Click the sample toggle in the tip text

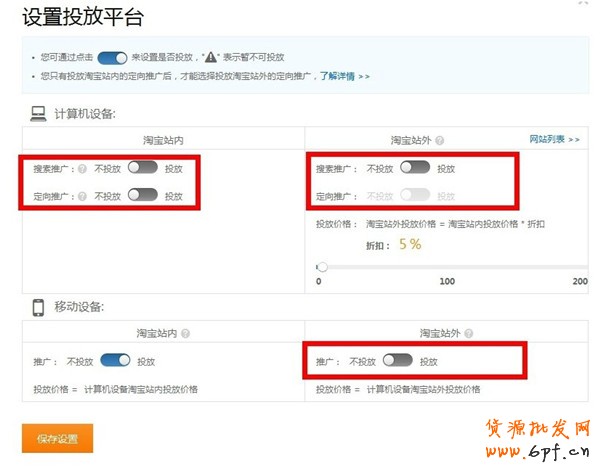113,59
